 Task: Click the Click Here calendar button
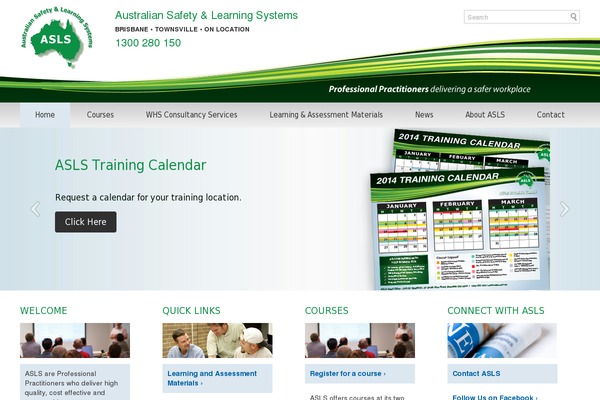[86, 222]
